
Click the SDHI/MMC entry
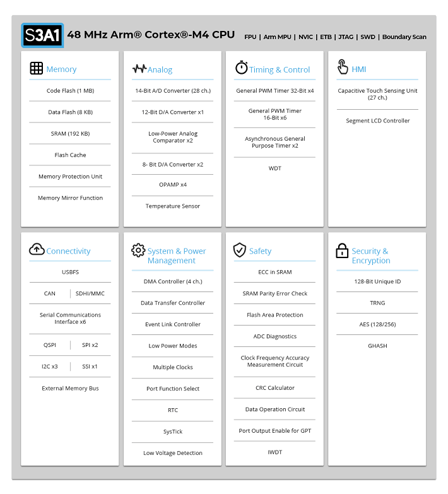pos(90,293)
